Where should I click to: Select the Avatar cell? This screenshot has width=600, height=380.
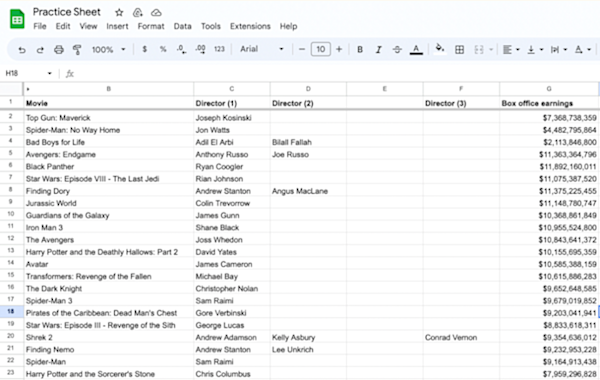pos(109,264)
